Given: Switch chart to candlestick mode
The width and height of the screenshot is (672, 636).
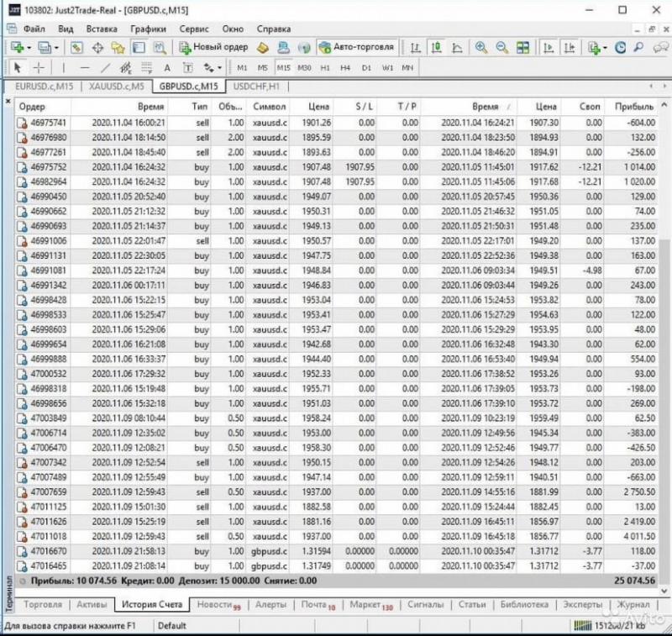Looking at the screenshot, I should coord(436,48).
